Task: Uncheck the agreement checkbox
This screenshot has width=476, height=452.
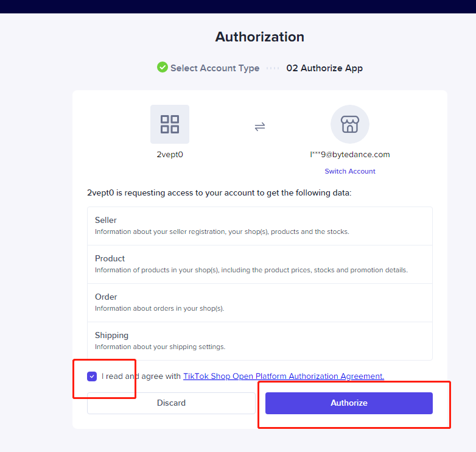Action: [92, 376]
